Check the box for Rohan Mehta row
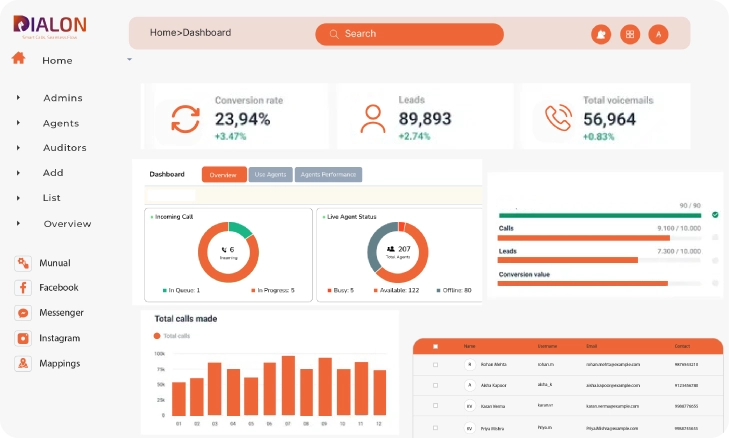729x438 pixels. (435, 365)
